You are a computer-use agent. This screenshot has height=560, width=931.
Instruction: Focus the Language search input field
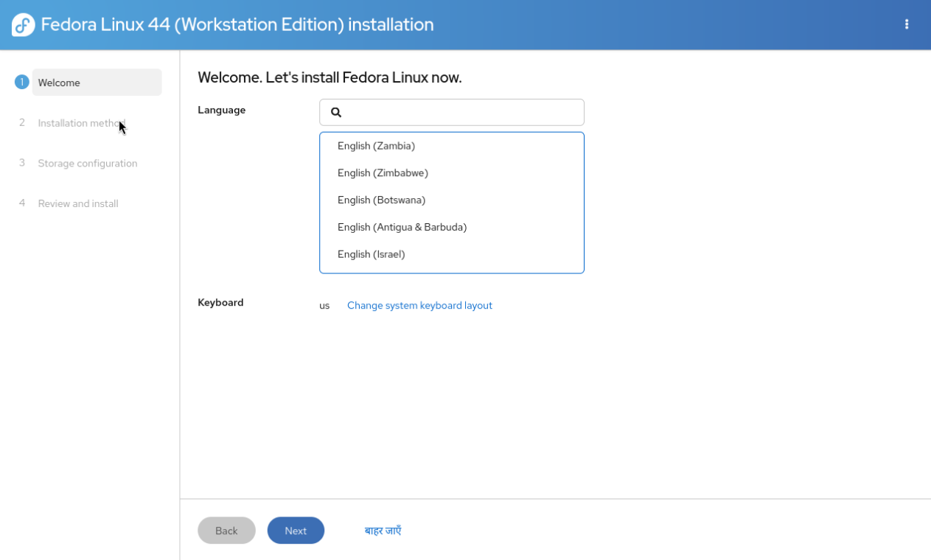coord(452,113)
